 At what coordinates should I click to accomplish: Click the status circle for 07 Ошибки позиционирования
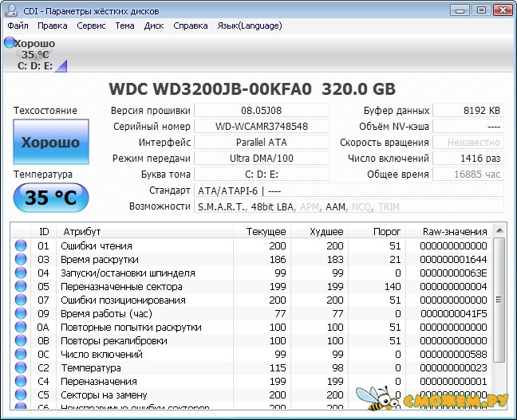click(21, 300)
